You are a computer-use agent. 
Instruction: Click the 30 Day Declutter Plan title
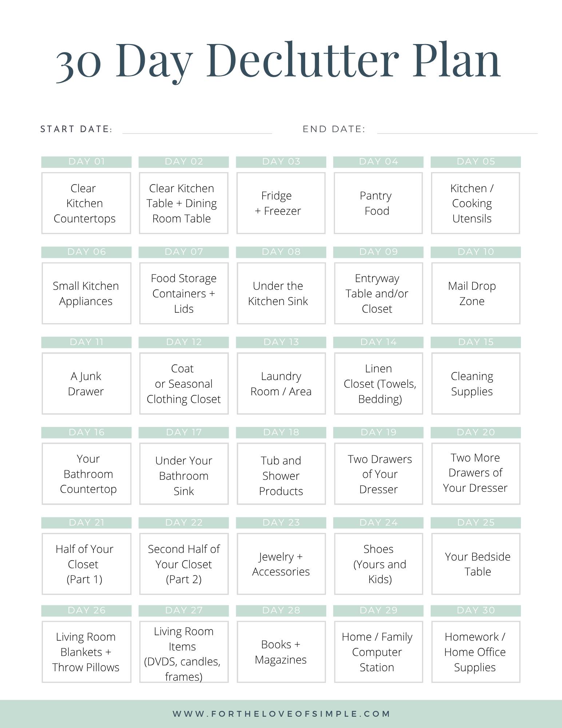(x=279, y=61)
